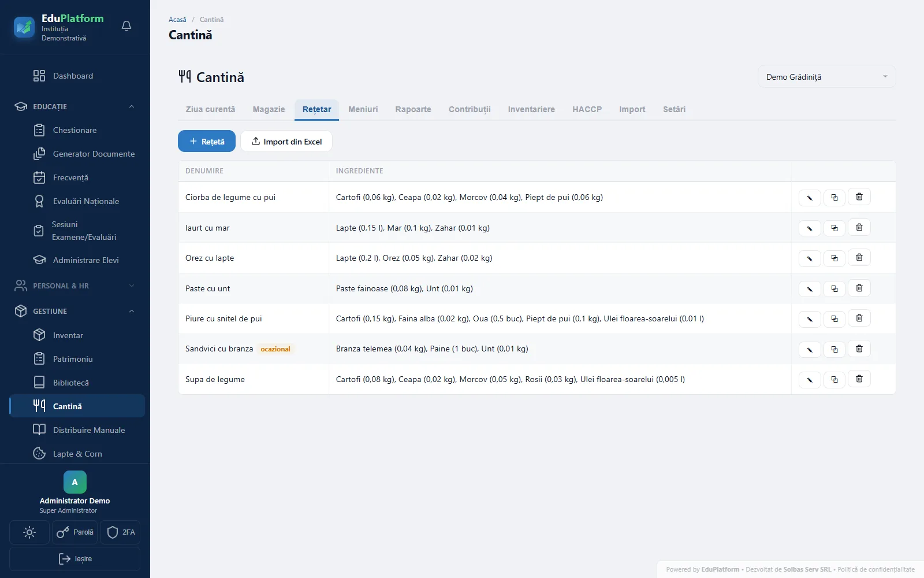Switch to the Magazie tab
This screenshot has height=578, width=924.
click(x=269, y=109)
